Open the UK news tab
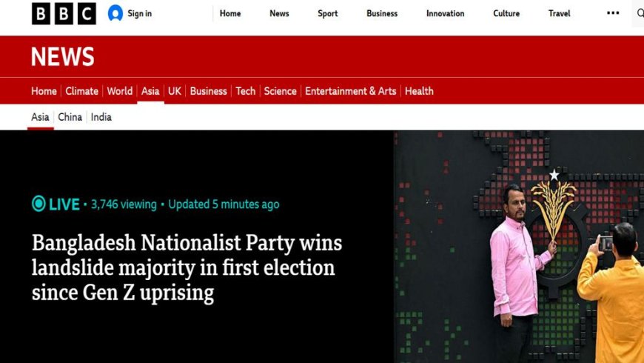Screen dimensions: 644x363 (175, 91)
